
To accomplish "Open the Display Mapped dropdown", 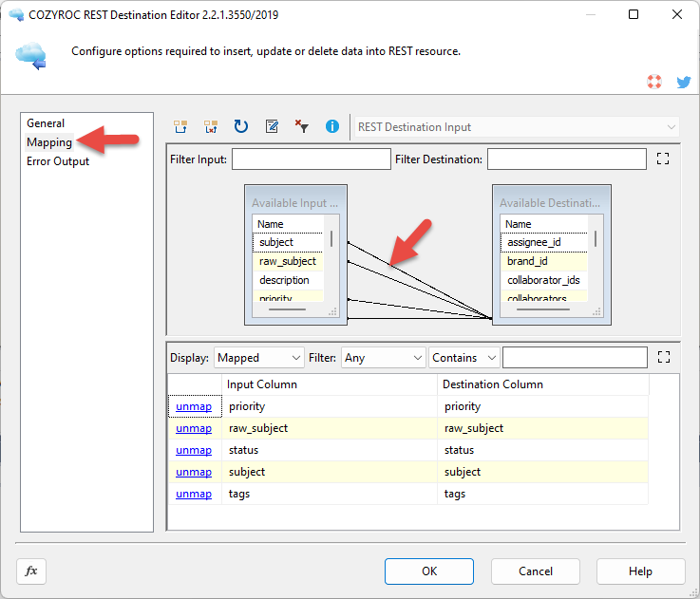I will pos(259,358).
